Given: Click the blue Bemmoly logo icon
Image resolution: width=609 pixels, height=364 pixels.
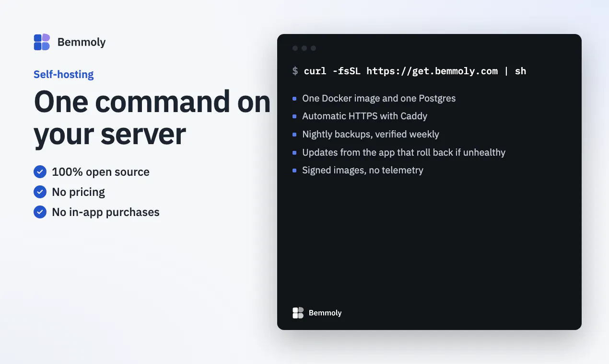Looking at the screenshot, I should pos(42,42).
